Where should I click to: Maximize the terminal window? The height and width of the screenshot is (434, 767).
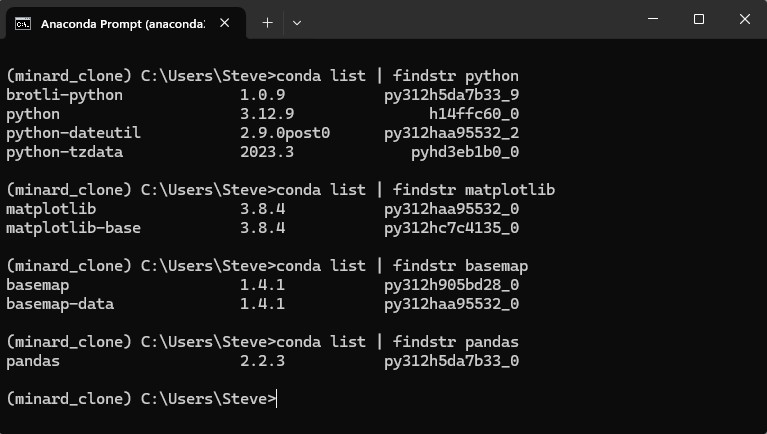point(699,19)
